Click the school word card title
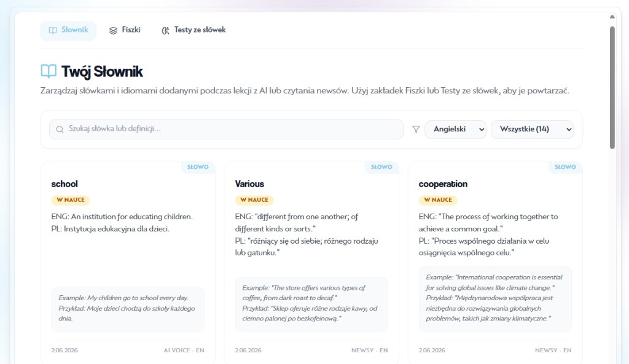The width and height of the screenshot is (629, 364). pyautogui.click(x=64, y=184)
